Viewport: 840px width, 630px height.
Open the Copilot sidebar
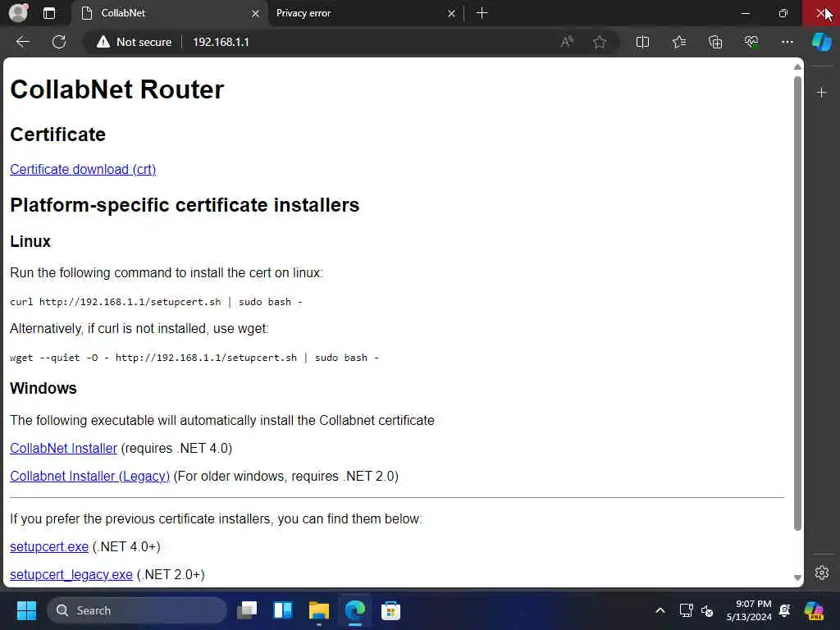click(x=821, y=42)
